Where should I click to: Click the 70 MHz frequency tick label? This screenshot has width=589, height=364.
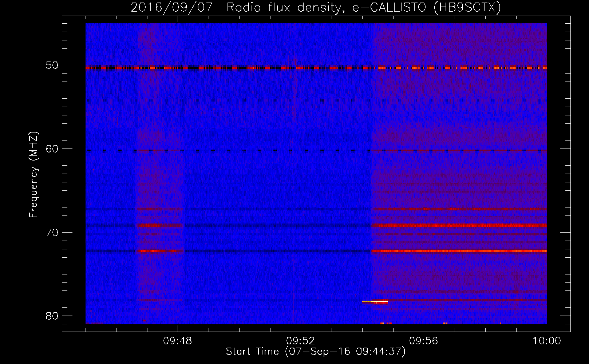[x=52, y=233]
